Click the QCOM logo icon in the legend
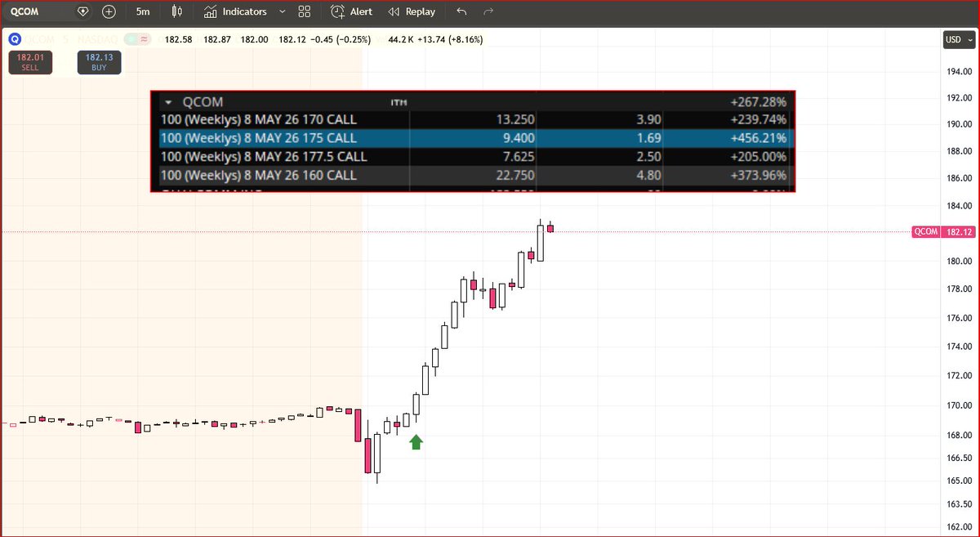The image size is (980, 537). tap(14, 38)
